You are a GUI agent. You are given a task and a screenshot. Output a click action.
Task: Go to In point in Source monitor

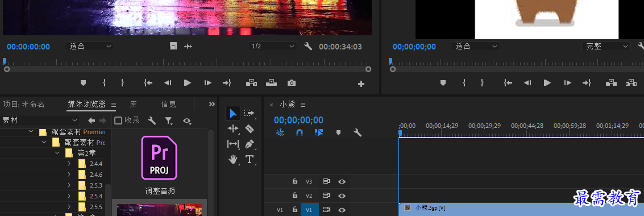148,83
